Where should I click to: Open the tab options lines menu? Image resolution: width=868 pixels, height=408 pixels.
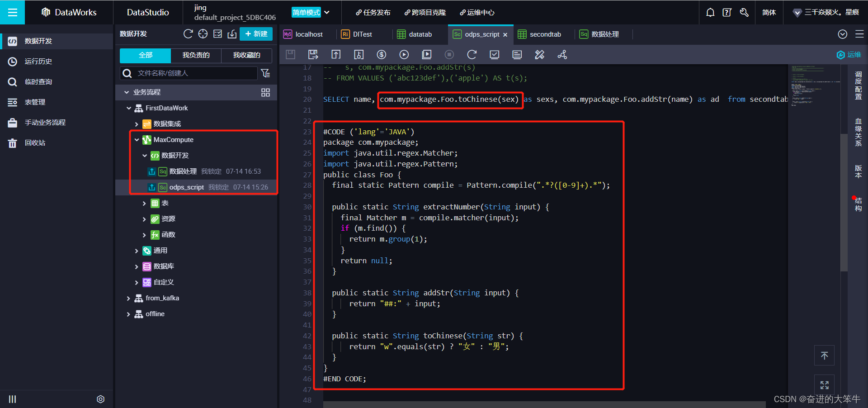click(859, 34)
